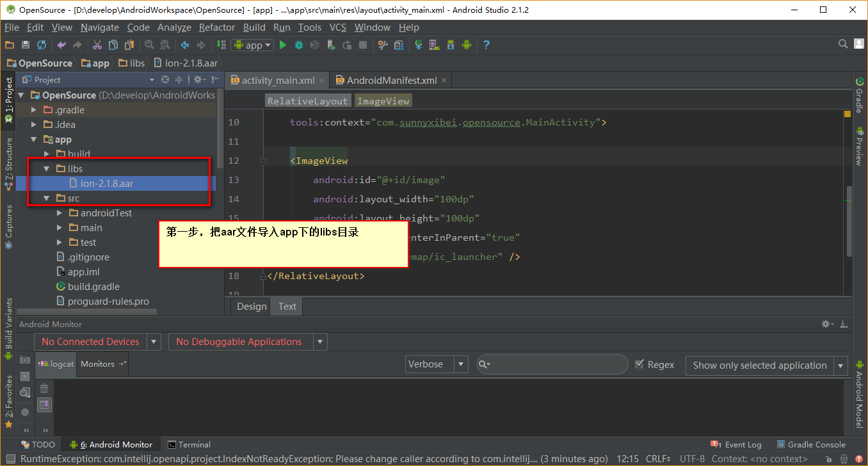This screenshot has width=868, height=466.
Task: Click the RelativeLayout breadcrumb tag
Action: tap(307, 101)
